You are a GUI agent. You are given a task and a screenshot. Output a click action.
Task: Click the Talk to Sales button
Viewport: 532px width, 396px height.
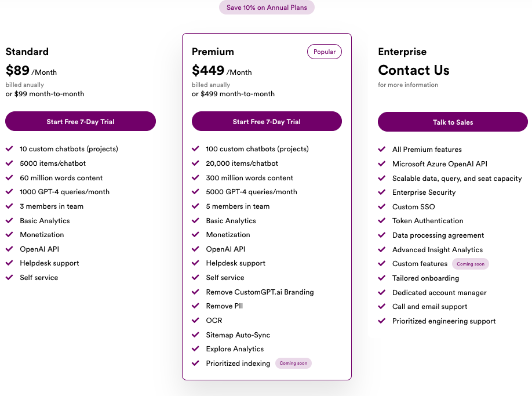click(453, 122)
